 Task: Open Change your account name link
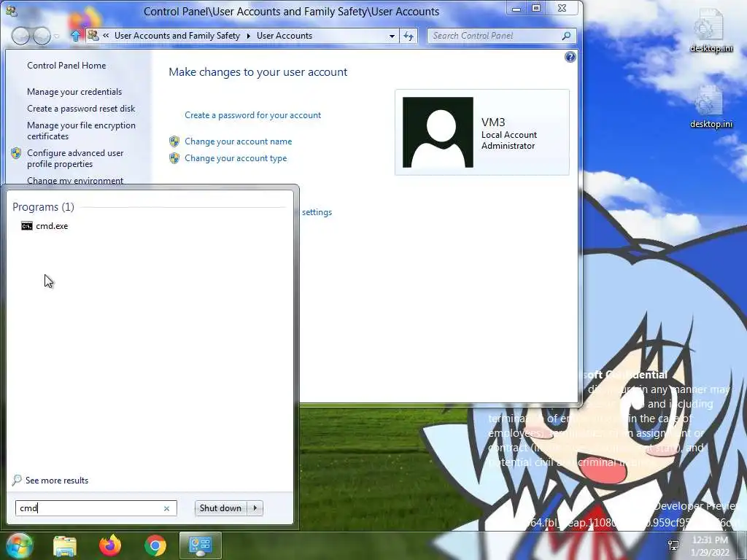click(239, 141)
